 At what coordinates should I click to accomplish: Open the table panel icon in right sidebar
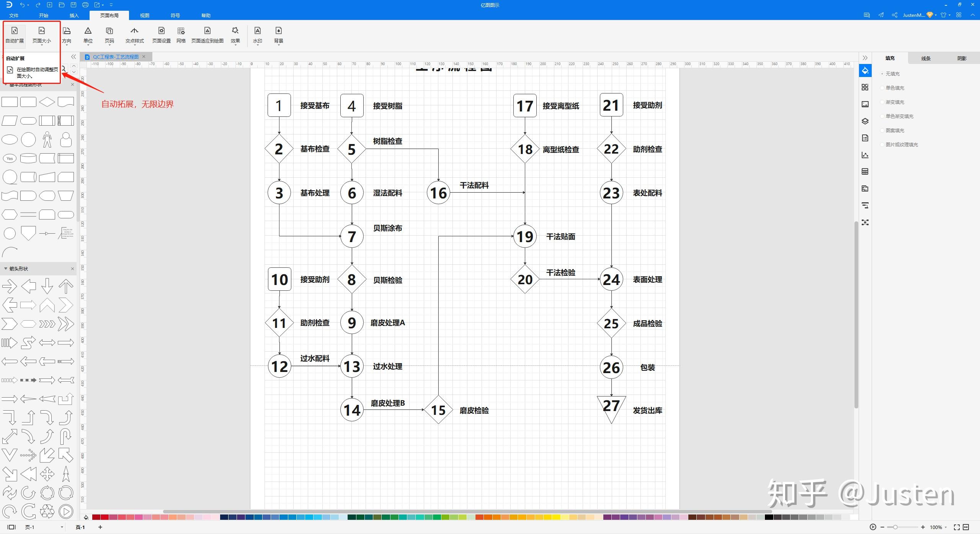click(865, 172)
